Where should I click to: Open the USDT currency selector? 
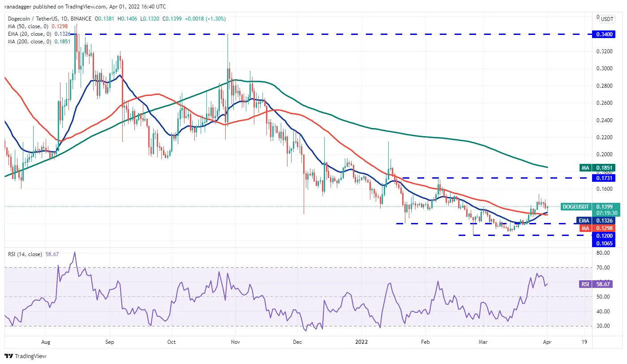coord(607,19)
